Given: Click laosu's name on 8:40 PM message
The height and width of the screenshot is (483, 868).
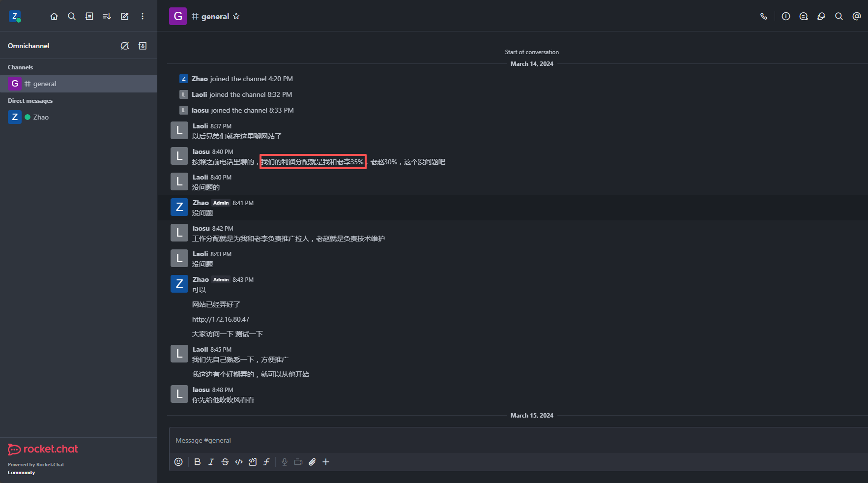Looking at the screenshot, I should [x=201, y=151].
